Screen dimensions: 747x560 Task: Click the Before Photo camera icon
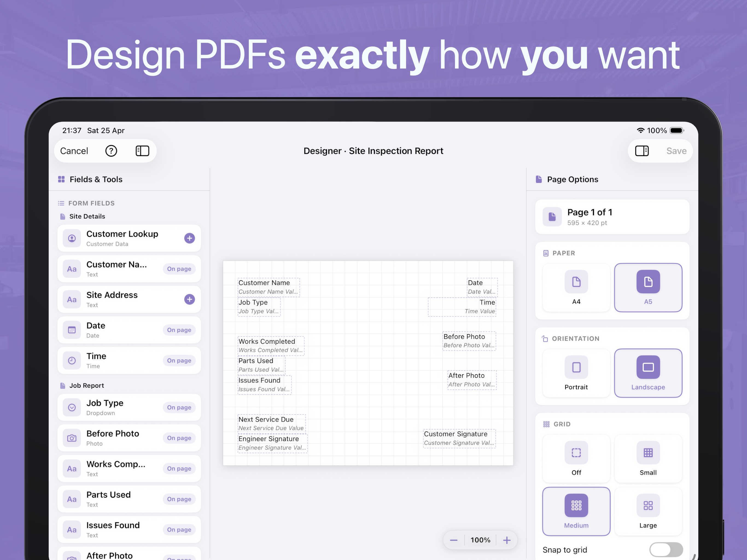pos(72,438)
